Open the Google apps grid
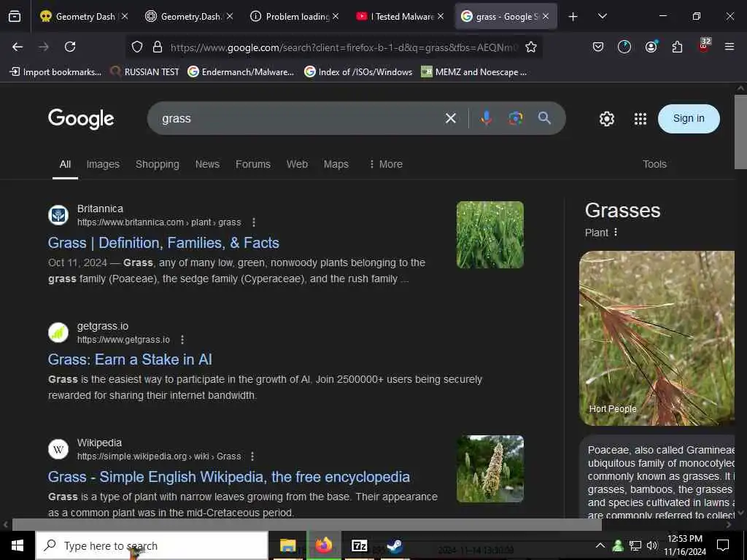747x560 pixels. point(640,119)
